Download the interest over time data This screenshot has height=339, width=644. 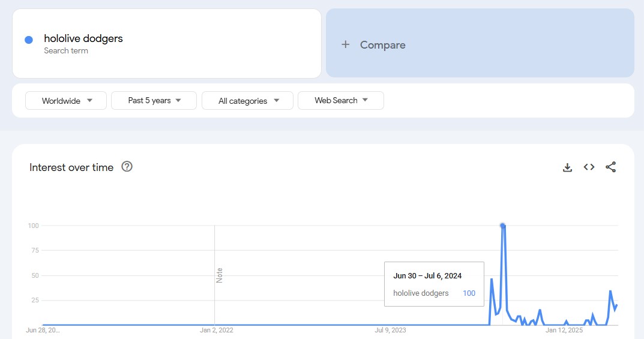click(567, 167)
